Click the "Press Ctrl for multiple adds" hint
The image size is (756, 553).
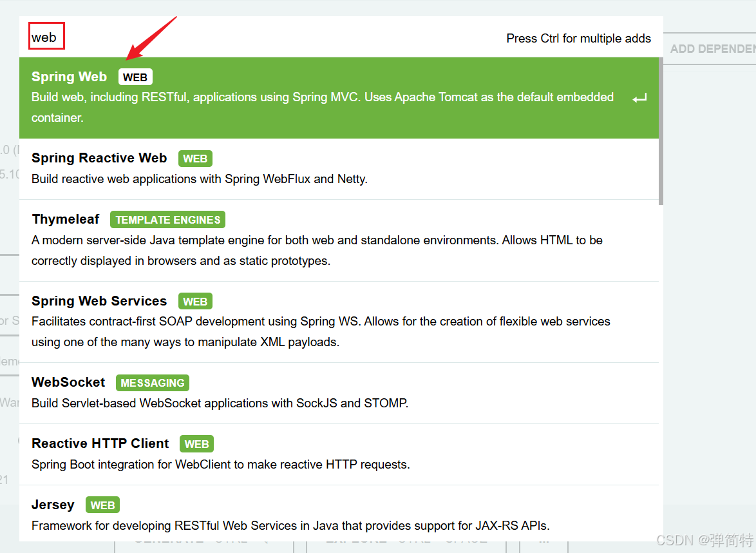pyautogui.click(x=578, y=38)
